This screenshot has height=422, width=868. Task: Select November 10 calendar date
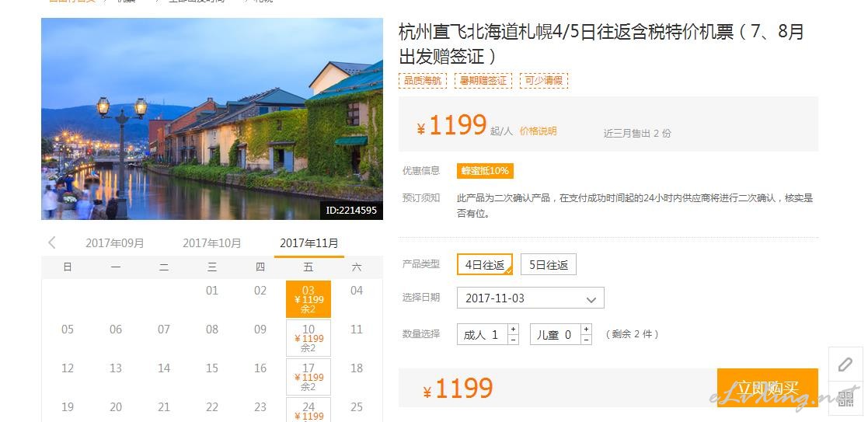tap(309, 338)
